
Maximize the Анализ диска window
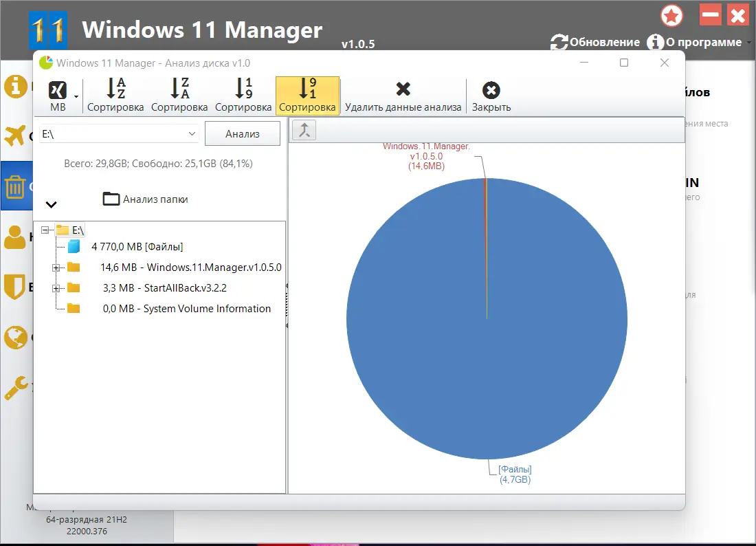coord(624,63)
